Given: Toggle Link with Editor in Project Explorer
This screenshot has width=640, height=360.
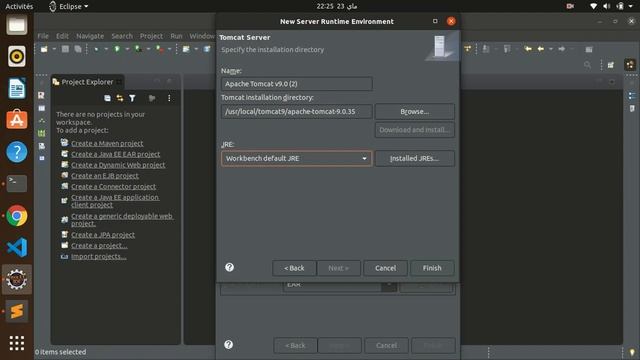Looking at the screenshot, I should tap(120, 98).
